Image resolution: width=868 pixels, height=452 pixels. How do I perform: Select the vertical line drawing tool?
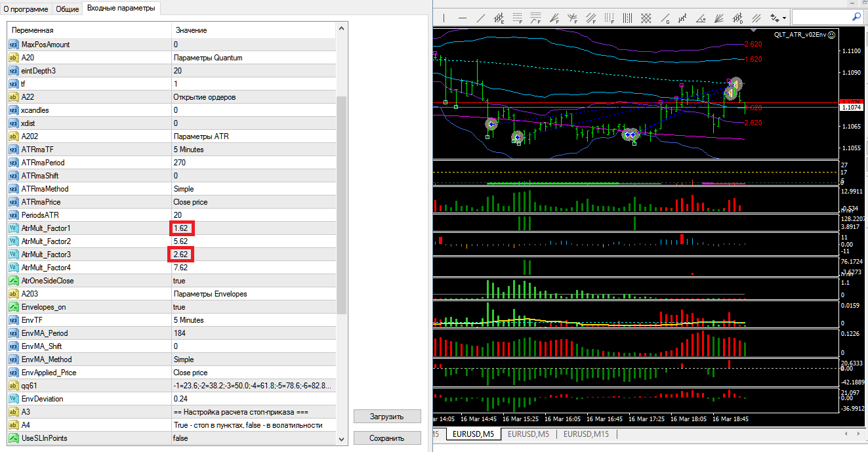point(444,18)
